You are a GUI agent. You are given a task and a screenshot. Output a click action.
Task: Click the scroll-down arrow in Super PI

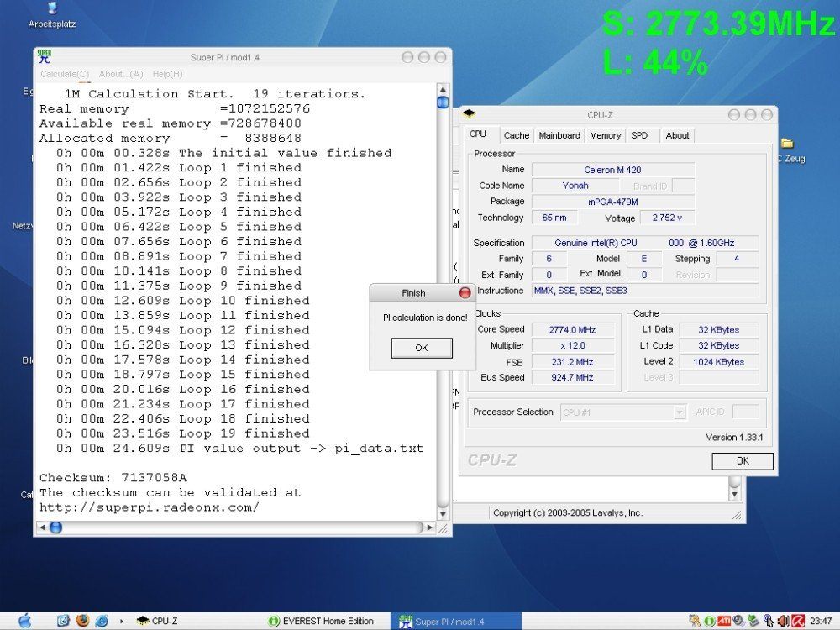coord(443,513)
